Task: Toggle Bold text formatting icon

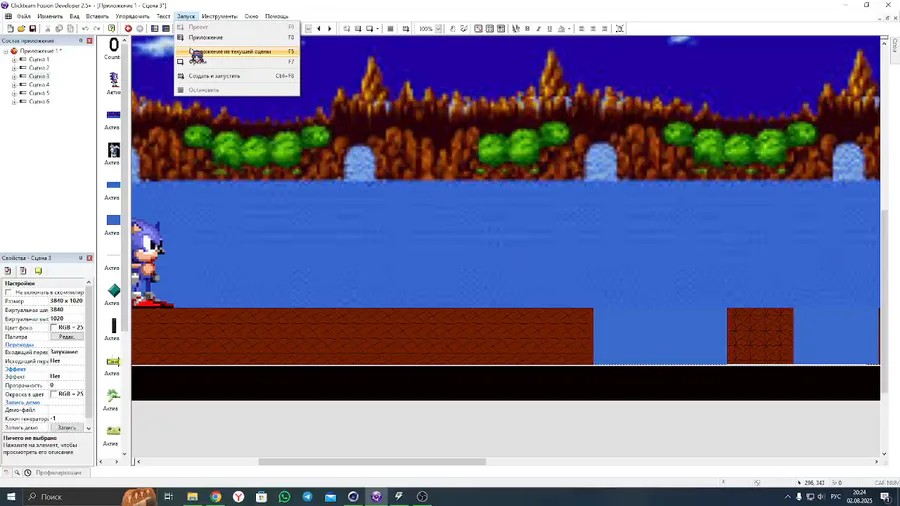Action: (527, 29)
